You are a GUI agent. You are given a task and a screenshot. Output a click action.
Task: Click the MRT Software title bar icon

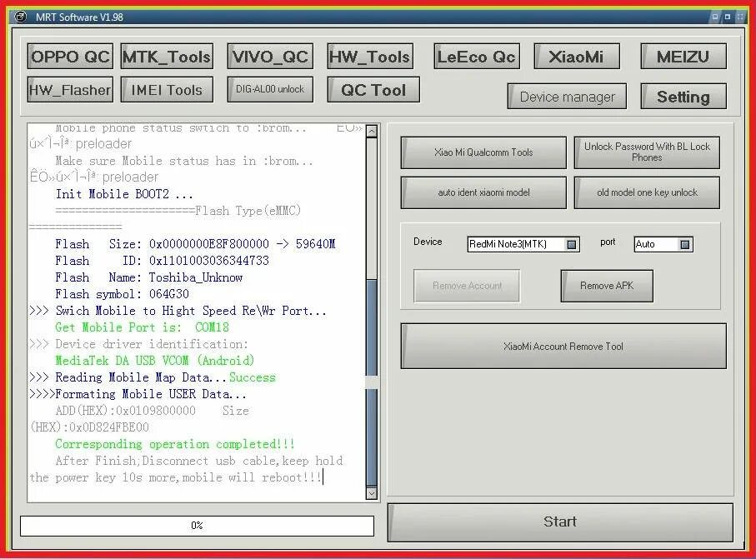[21, 17]
